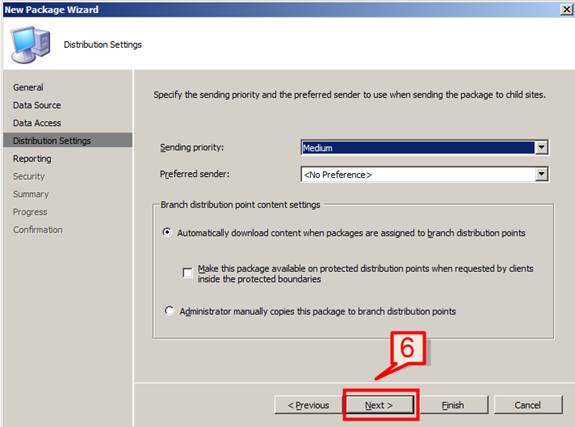Enable package on protected distribution points checkbox

(187, 273)
